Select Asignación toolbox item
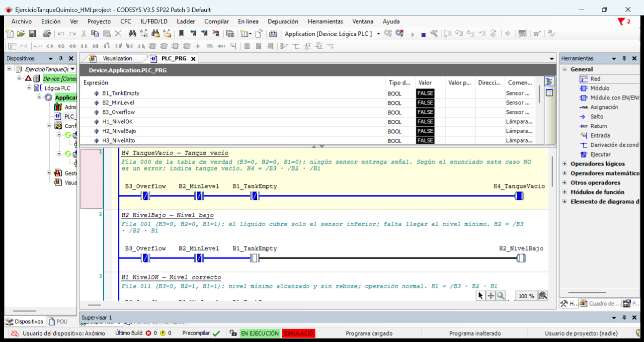 point(599,107)
